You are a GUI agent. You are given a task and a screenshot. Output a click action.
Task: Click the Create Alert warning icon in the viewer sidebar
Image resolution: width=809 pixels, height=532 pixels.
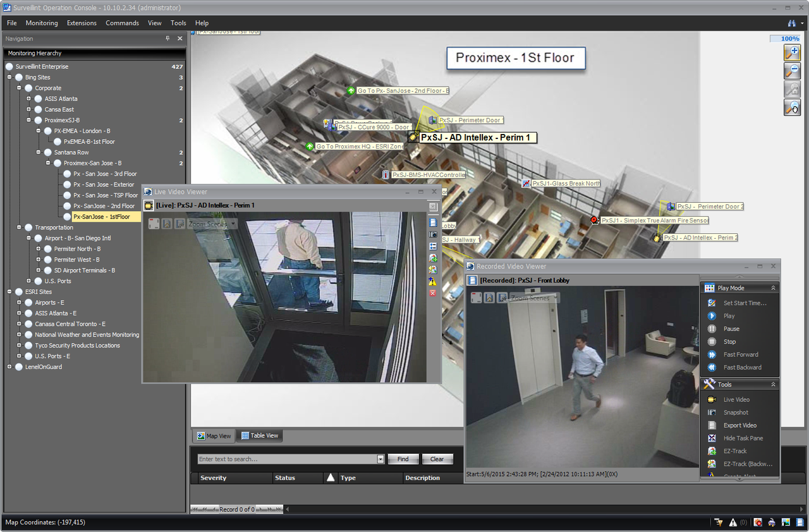tap(432, 281)
